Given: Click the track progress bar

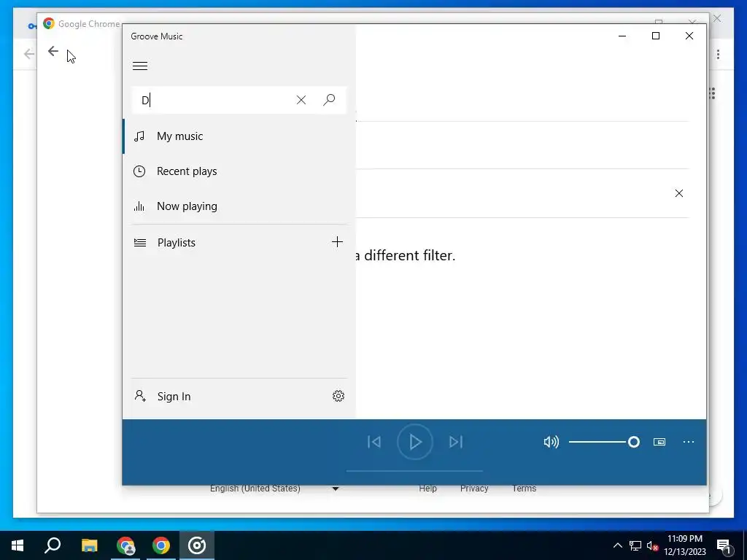Looking at the screenshot, I should tap(414, 471).
